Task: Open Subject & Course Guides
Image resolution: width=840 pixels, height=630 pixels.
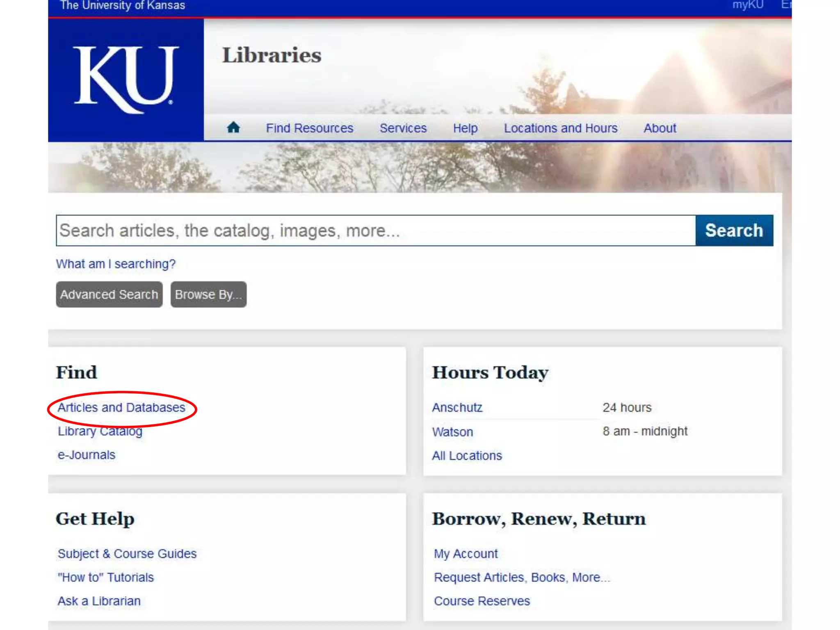Action: 127,554
